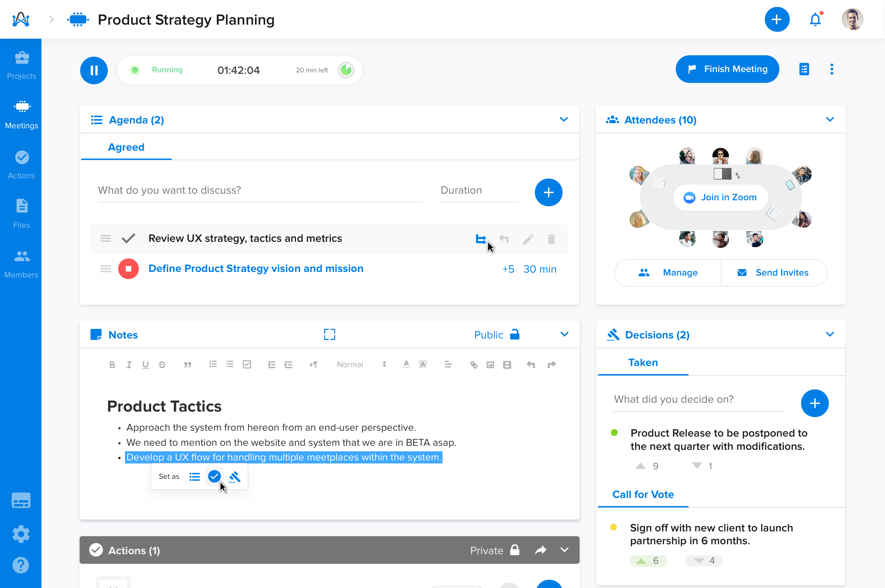
Task: Insert an image into the Notes editor
Action: [x=490, y=364]
